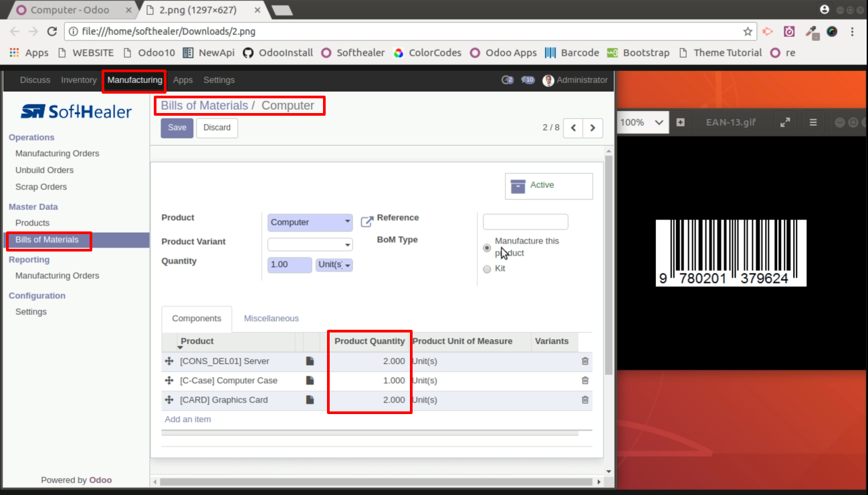Open the hamburger menu in the image viewer
The height and width of the screenshot is (495, 868).
point(813,122)
